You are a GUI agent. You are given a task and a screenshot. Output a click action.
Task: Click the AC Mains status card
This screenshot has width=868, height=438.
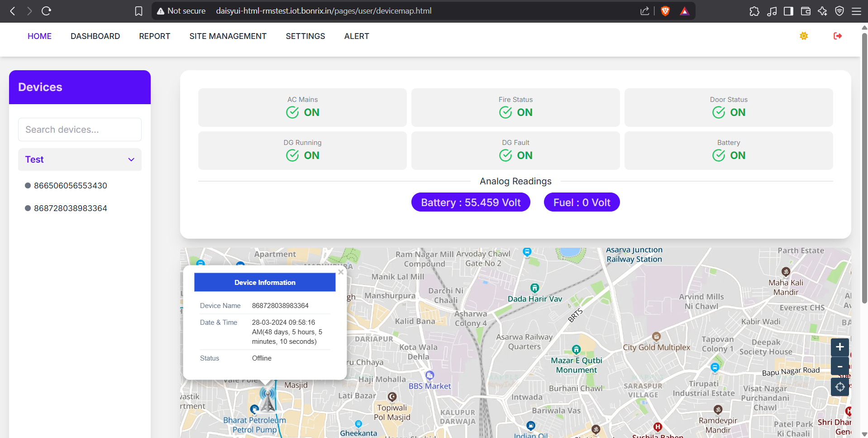click(302, 107)
